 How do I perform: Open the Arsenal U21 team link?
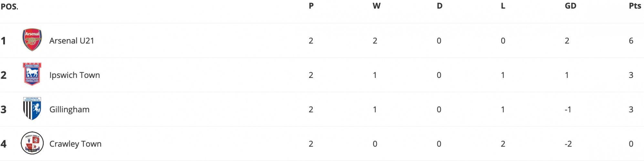(72, 41)
